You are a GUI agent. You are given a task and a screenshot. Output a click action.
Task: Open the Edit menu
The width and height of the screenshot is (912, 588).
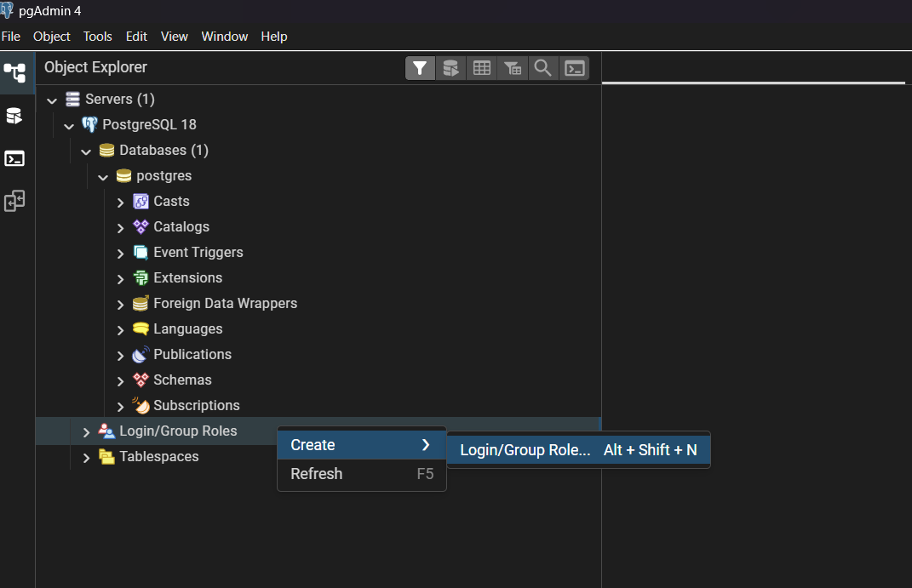click(x=137, y=37)
